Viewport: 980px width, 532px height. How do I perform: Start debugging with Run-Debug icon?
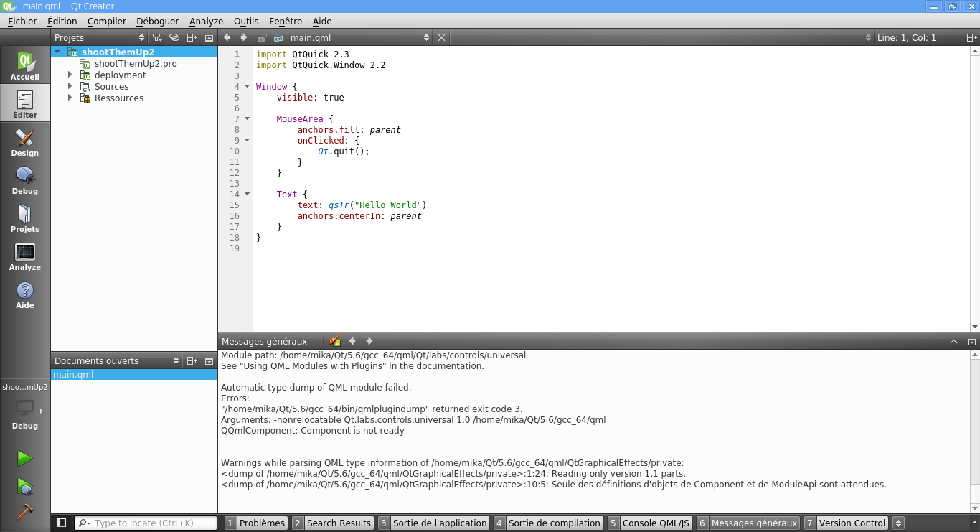pos(24,487)
